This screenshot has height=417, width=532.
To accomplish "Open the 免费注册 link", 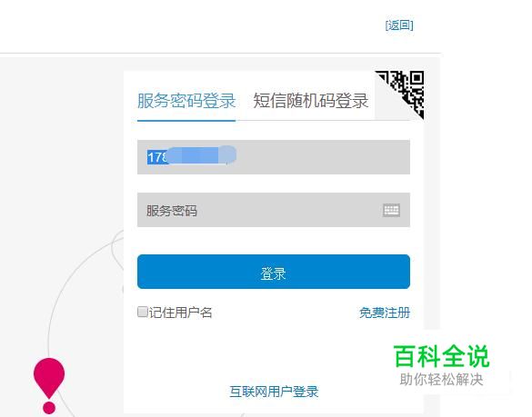I will (x=385, y=313).
